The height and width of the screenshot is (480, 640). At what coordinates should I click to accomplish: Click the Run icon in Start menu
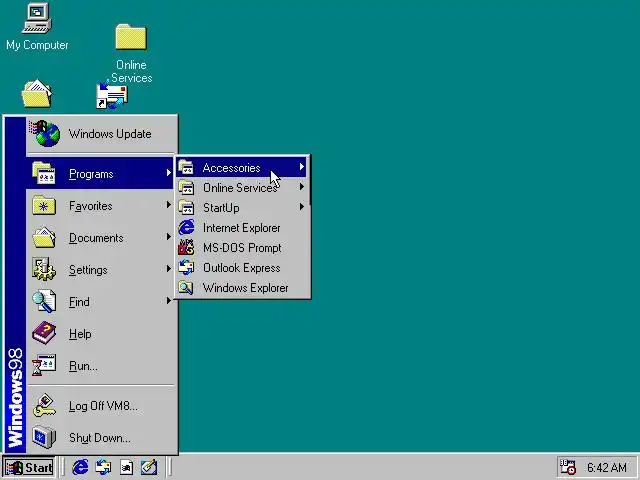(44, 365)
